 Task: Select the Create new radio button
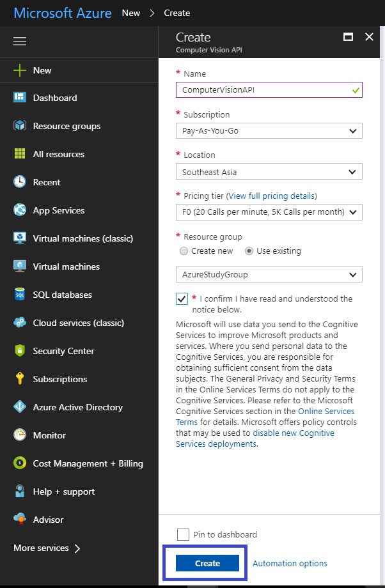(184, 251)
